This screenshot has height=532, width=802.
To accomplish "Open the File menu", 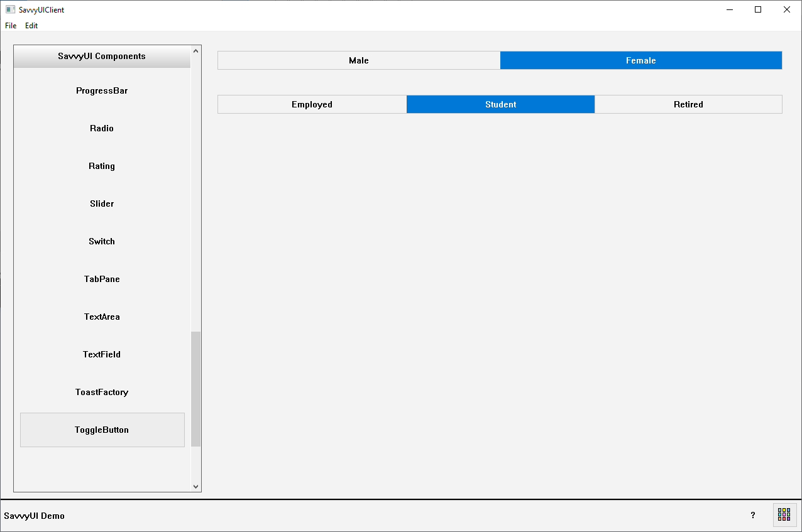I will click(11, 26).
